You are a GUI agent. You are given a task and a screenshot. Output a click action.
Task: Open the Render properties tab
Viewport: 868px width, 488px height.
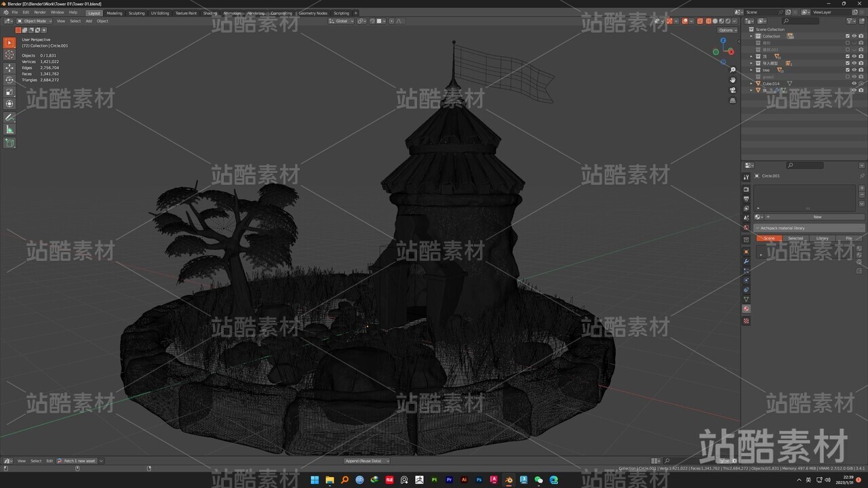(x=747, y=189)
